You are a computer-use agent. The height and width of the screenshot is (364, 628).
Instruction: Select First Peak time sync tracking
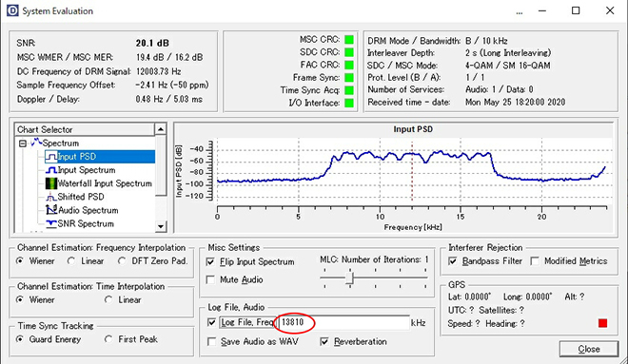pyautogui.click(x=108, y=339)
